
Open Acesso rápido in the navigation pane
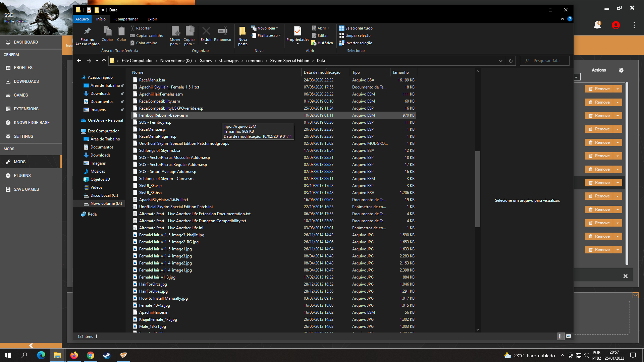pos(100,77)
